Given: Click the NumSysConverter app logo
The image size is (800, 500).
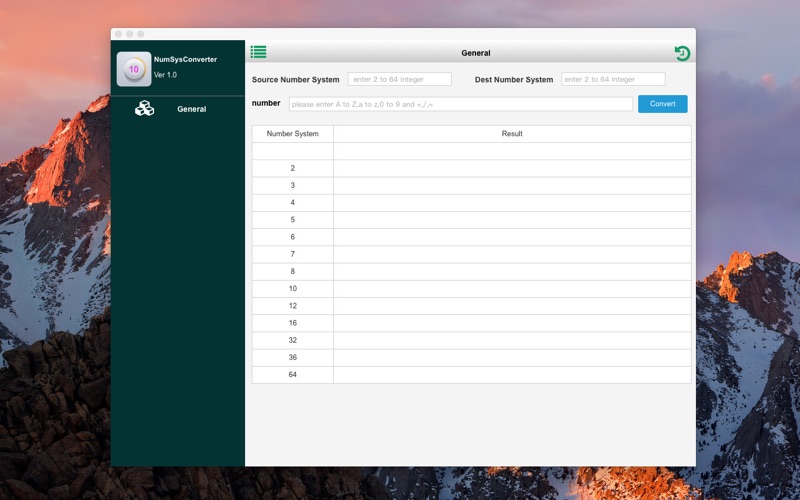Looking at the screenshot, I should [134, 69].
